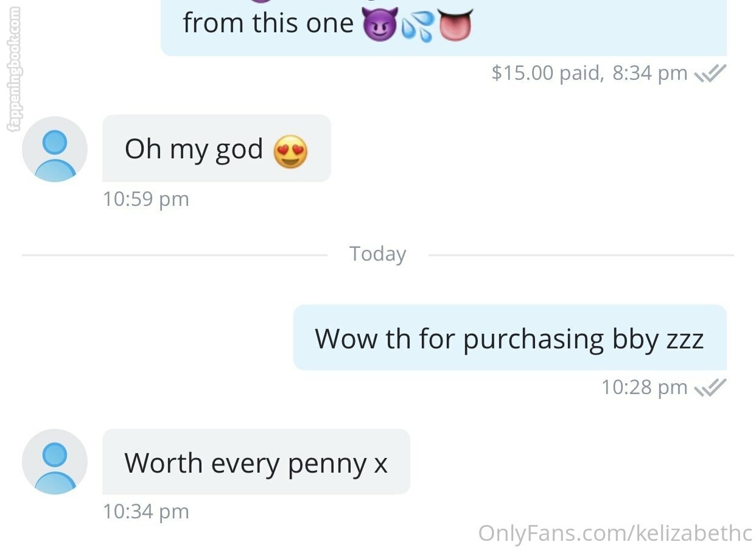Click the 10:34 pm timestamp
This screenshot has height=550, width=756.
pos(146,512)
